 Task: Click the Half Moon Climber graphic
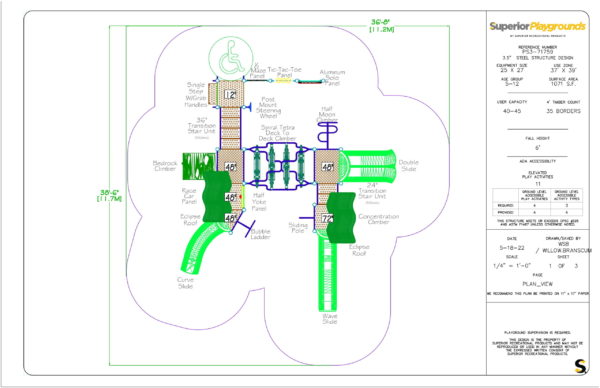(328, 134)
